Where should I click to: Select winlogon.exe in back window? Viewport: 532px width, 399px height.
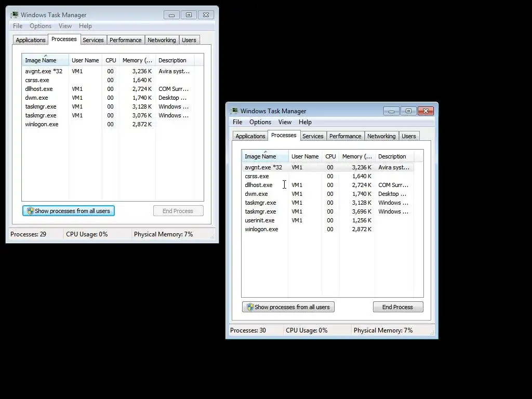[x=108, y=124]
